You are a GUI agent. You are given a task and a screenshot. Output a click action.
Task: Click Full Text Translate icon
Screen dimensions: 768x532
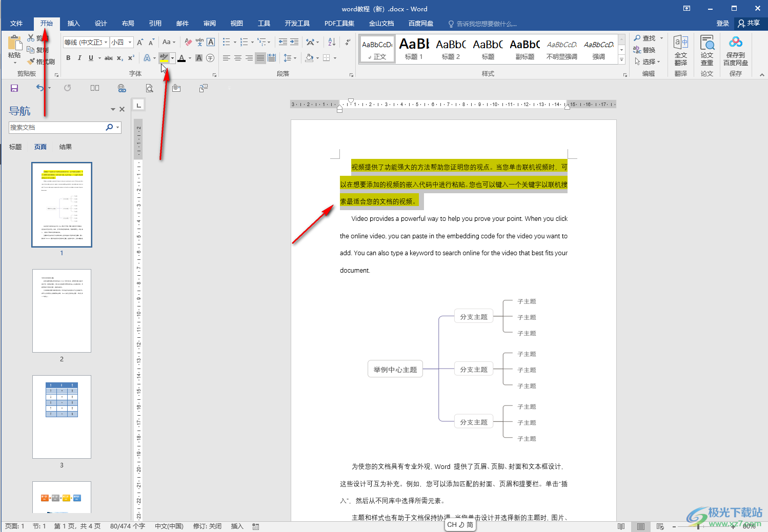click(x=681, y=50)
